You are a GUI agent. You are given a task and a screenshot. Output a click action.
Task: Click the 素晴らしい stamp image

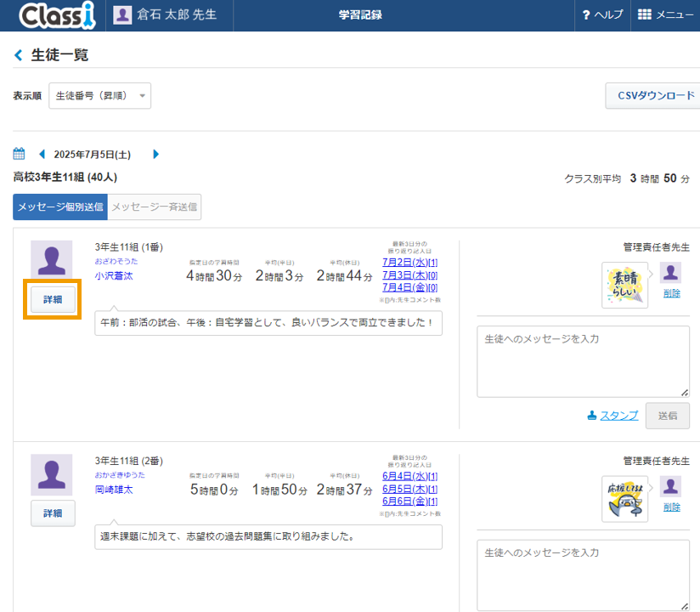point(624,285)
